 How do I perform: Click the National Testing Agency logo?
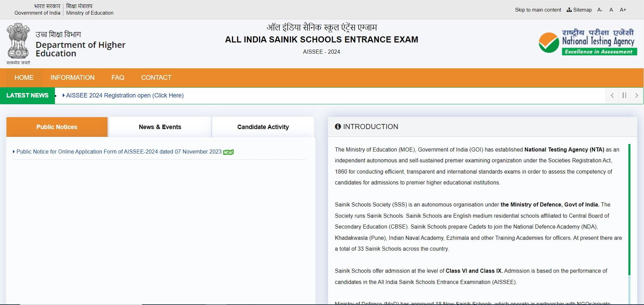(587, 42)
